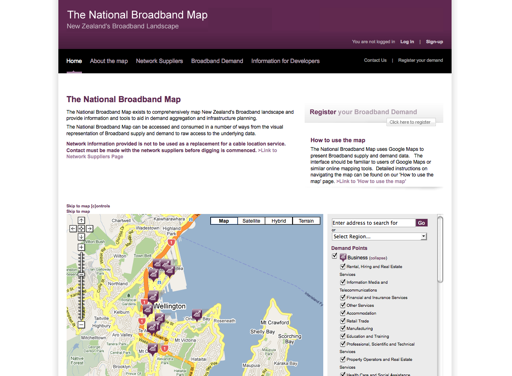Zoom in using the map plus button
Screen dimensions: 512x376
pyautogui.click(x=81, y=247)
